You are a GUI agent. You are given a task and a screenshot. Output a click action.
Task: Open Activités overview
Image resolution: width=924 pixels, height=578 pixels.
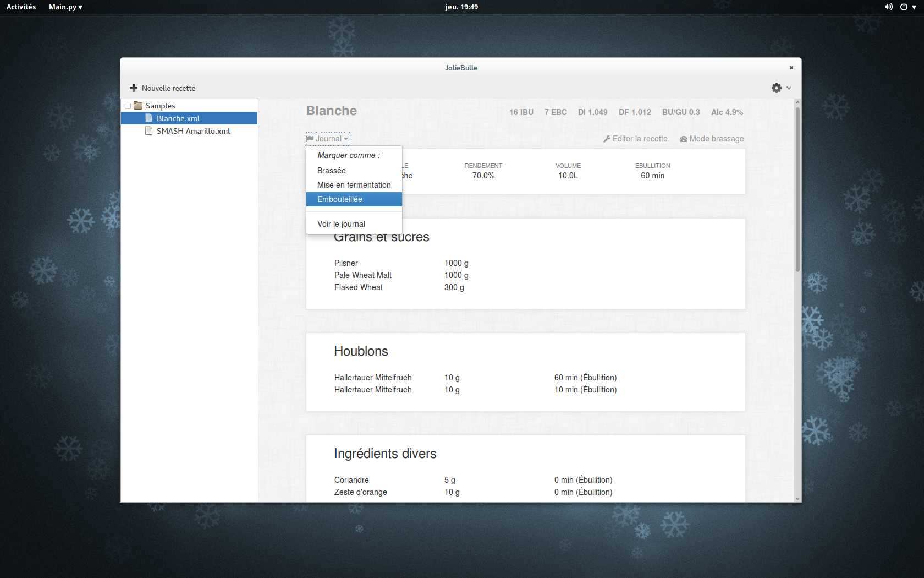pyautogui.click(x=21, y=7)
